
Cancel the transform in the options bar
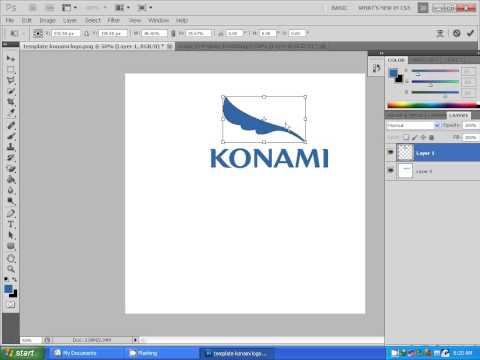457,33
